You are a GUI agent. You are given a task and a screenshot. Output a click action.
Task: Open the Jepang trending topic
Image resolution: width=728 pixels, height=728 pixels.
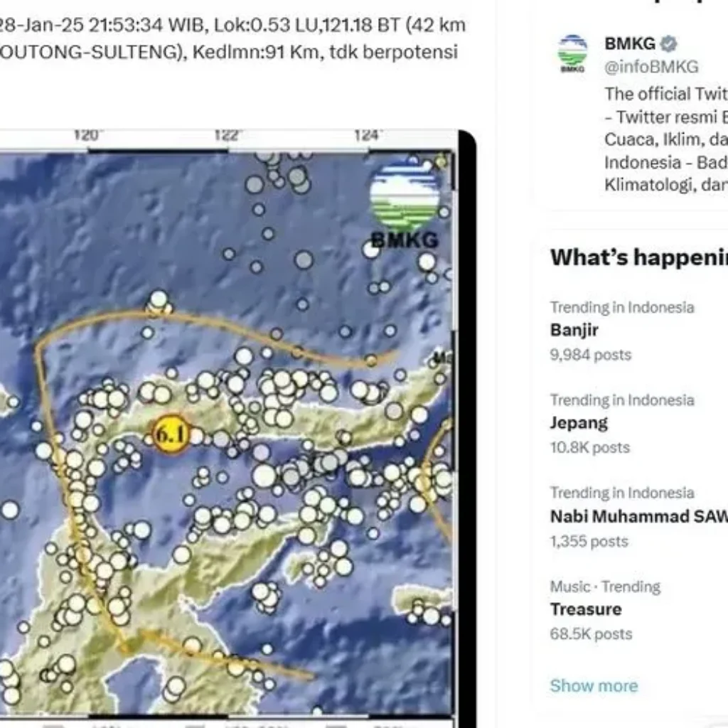578,422
